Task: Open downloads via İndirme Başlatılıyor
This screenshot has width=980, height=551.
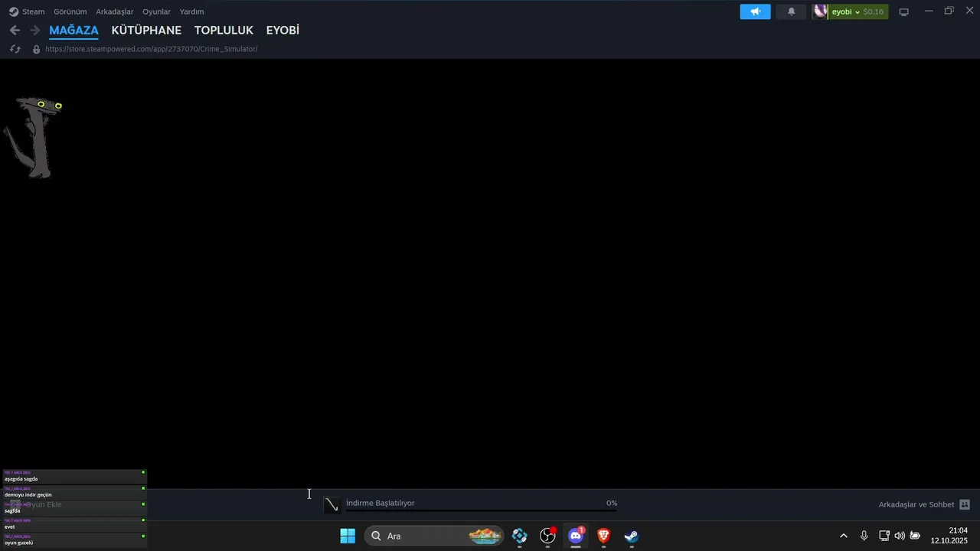Action: (x=381, y=503)
